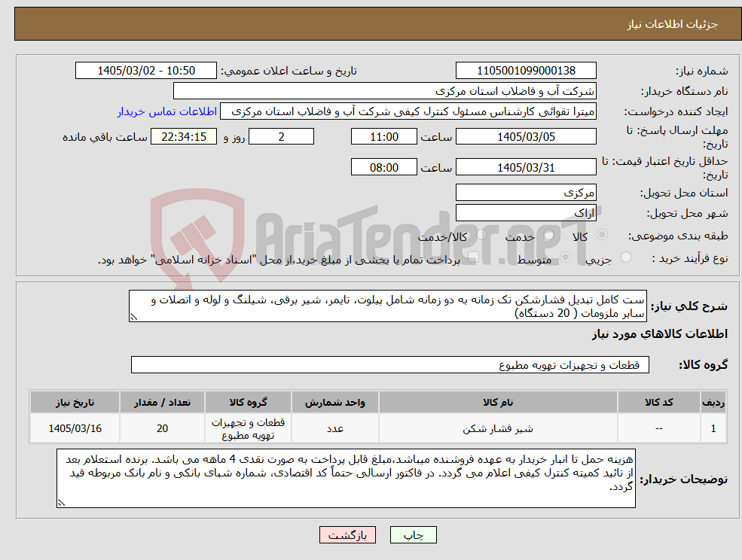This screenshot has height=560, width=742.
Task: Click the item name cell شیر فشار شکن
Action: 498,428
